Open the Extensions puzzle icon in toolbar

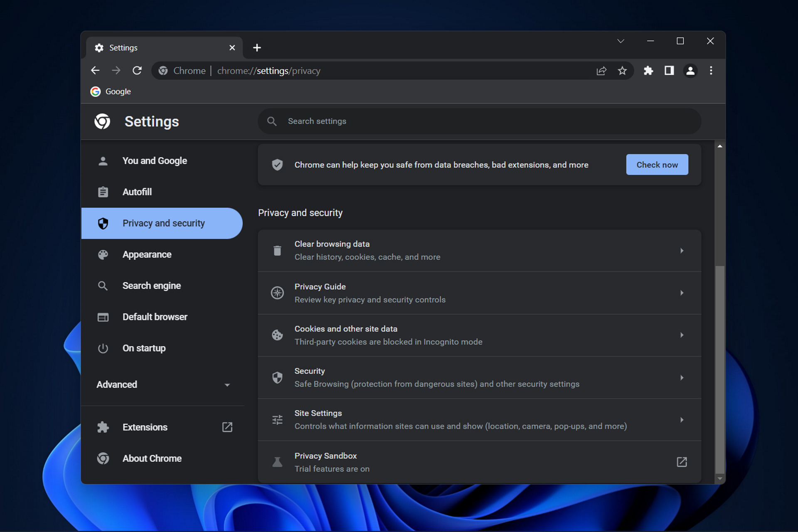click(648, 71)
